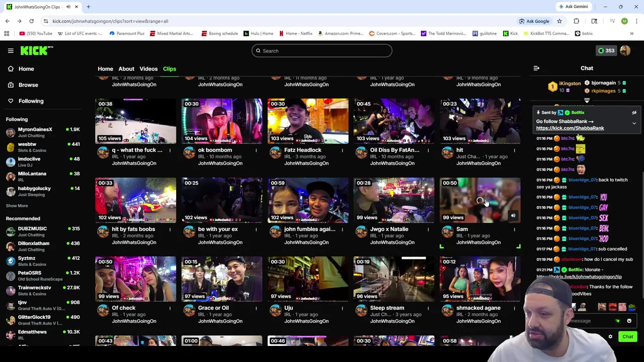Open Chrome profile avatar M
The image size is (644, 362).
tap(624, 21)
